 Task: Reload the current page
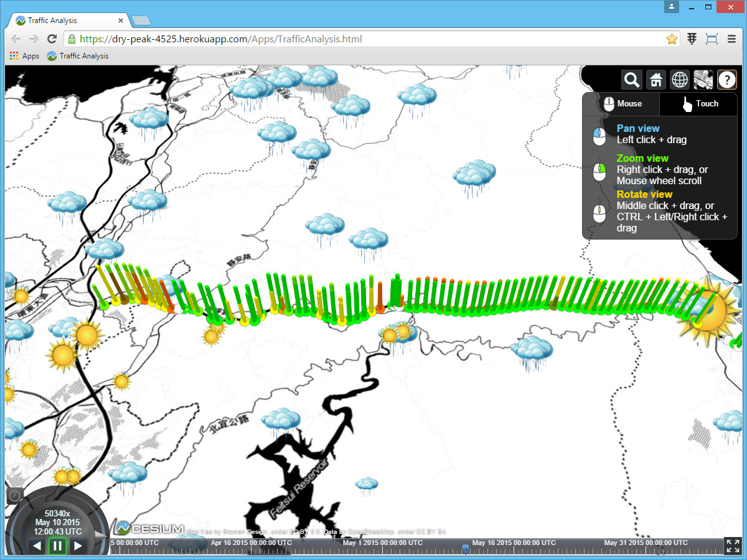pos(52,39)
